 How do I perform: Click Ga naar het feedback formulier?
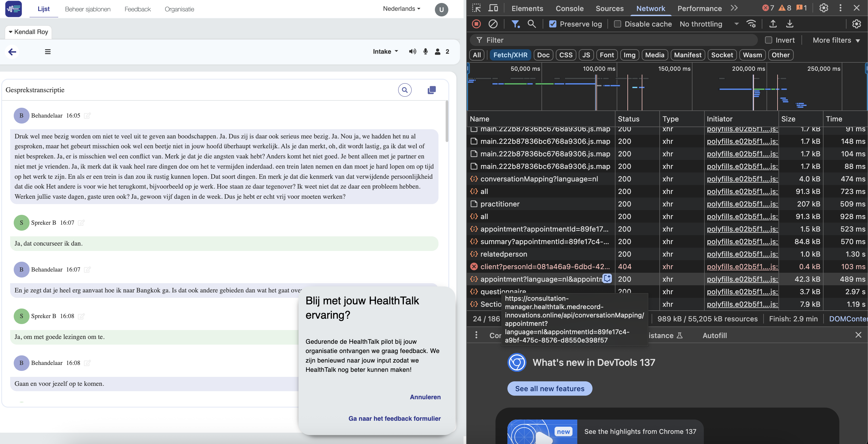[x=394, y=418]
